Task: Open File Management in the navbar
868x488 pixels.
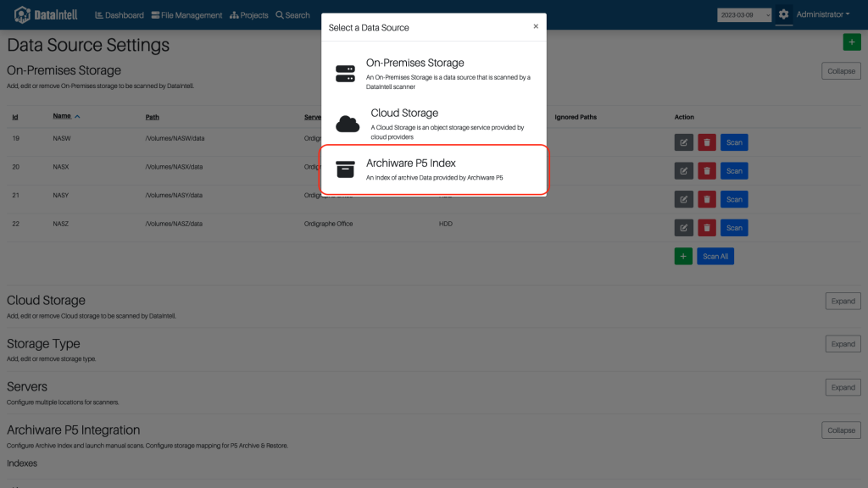Action: coord(187,15)
